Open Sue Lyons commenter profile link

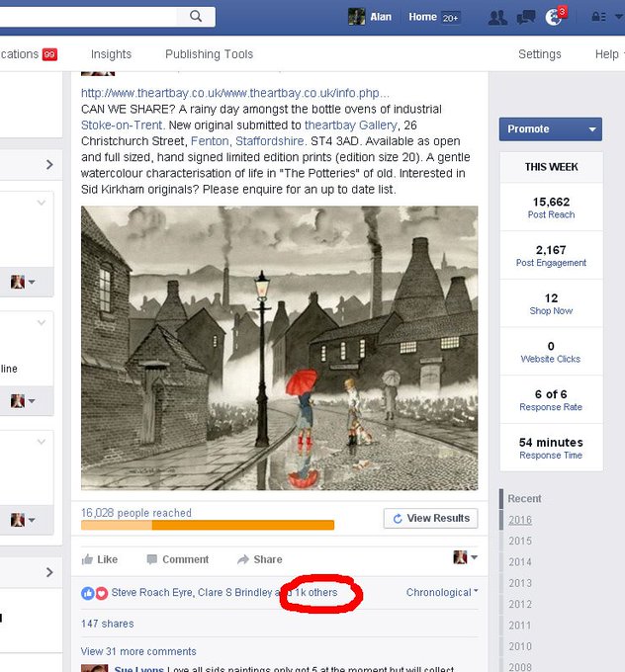139,669
